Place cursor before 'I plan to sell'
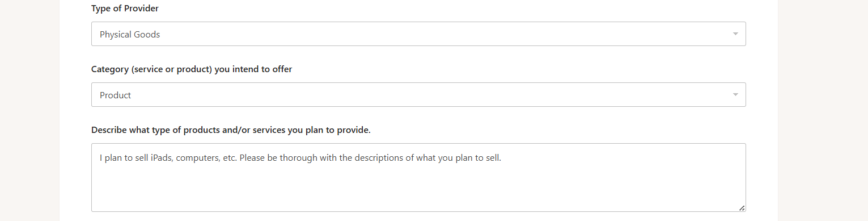The height and width of the screenshot is (221, 868). tap(99, 158)
